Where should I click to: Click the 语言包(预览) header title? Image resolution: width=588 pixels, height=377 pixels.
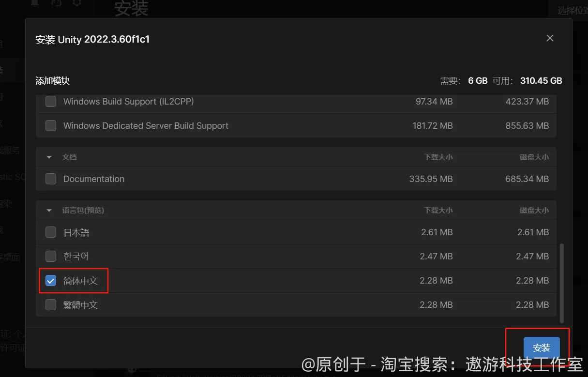pos(83,211)
